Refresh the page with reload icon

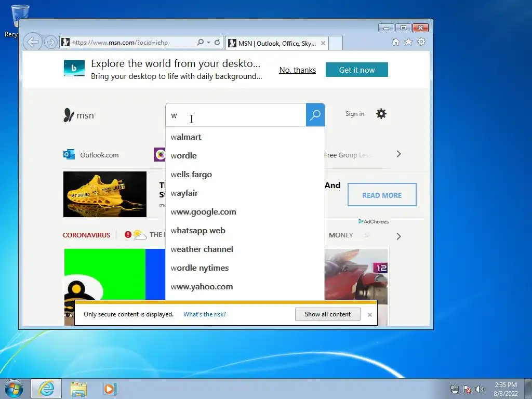(x=217, y=43)
